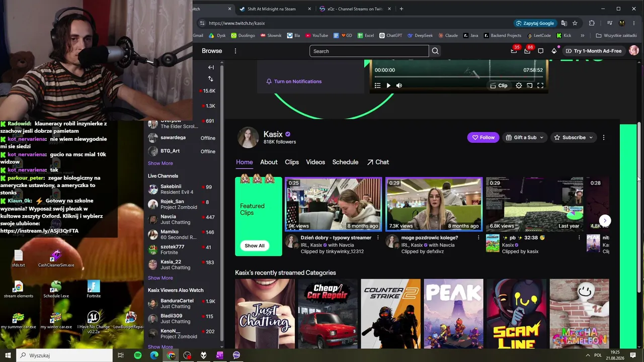Show More Live Channels below Kasia_22
The width and height of the screenshot is (644, 362).
tap(160, 278)
